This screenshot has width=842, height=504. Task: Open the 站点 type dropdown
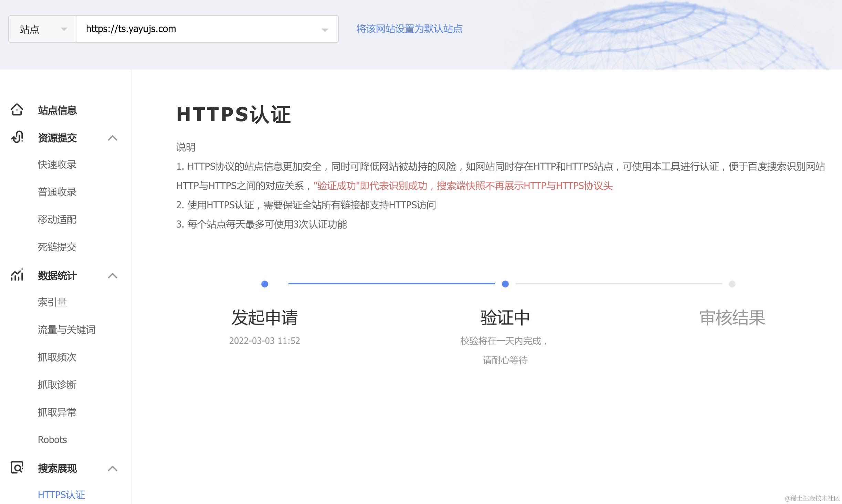[42, 29]
